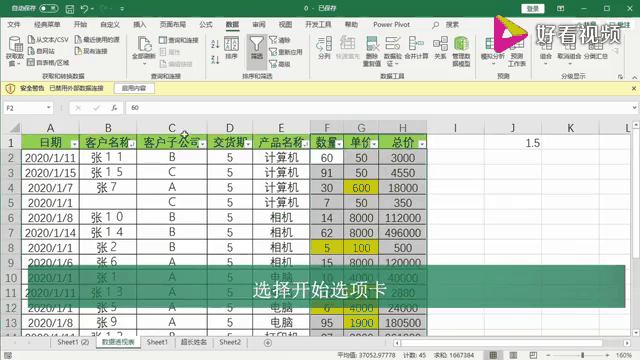
Task: Clear filter with 清除 icon
Action: click(x=280, y=40)
